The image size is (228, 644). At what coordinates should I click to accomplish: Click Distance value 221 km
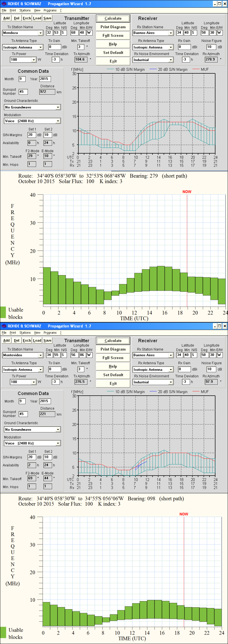pos(47,414)
